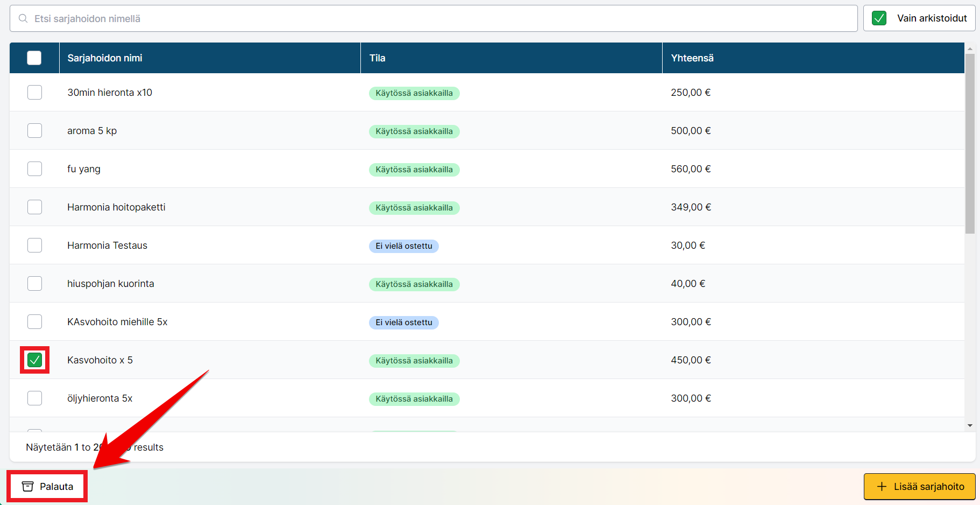Check the 30min hieronta x10 row checkbox
The height and width of the screenshot is (505, 980).
point(34,93)
